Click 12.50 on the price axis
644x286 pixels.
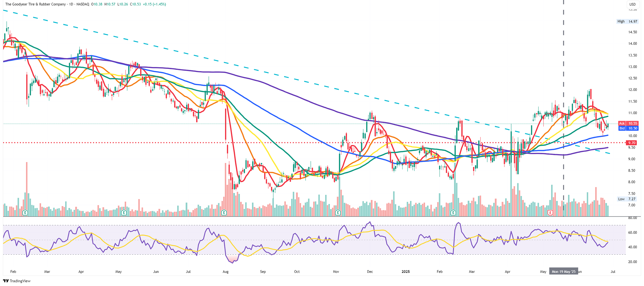coord(632,78)
